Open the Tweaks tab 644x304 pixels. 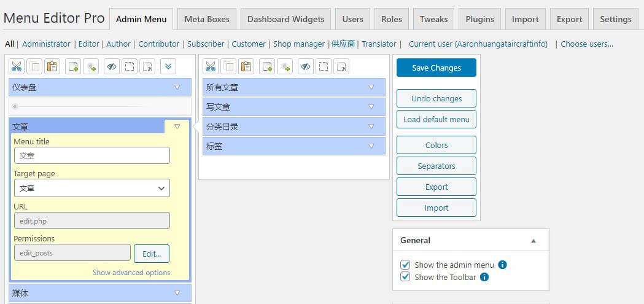[x=433, y=19]
